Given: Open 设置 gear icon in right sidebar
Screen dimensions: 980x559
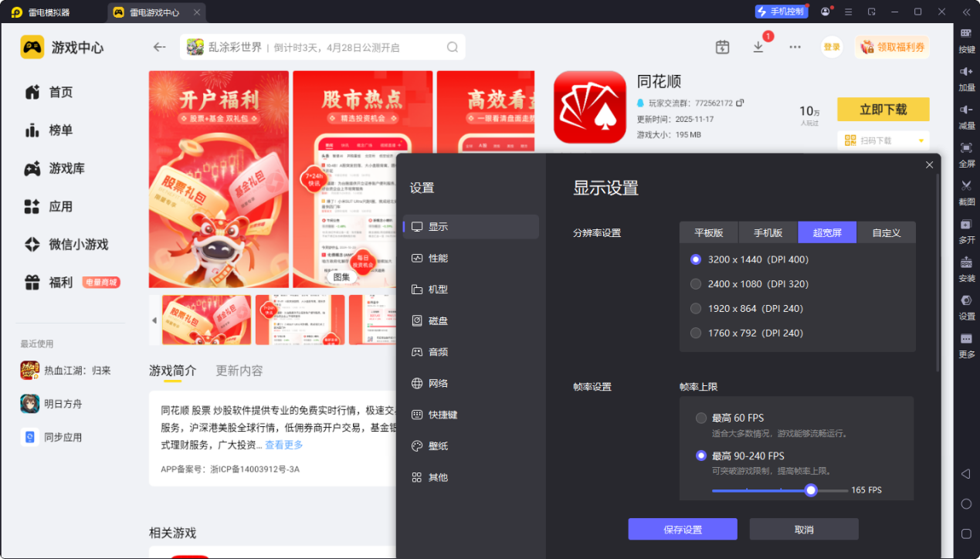Looking at the screenshot, I should pyautogui.click(x=966, y=300).
